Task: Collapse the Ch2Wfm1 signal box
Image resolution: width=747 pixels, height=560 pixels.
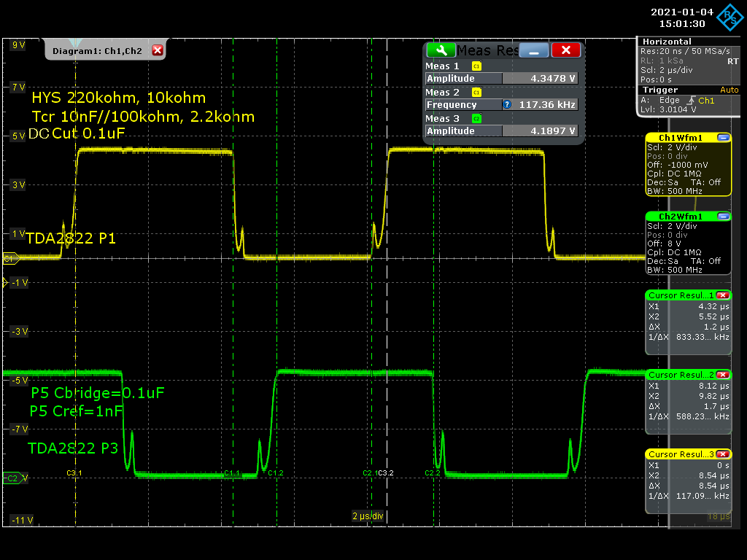Action: (x=723, y=217)
